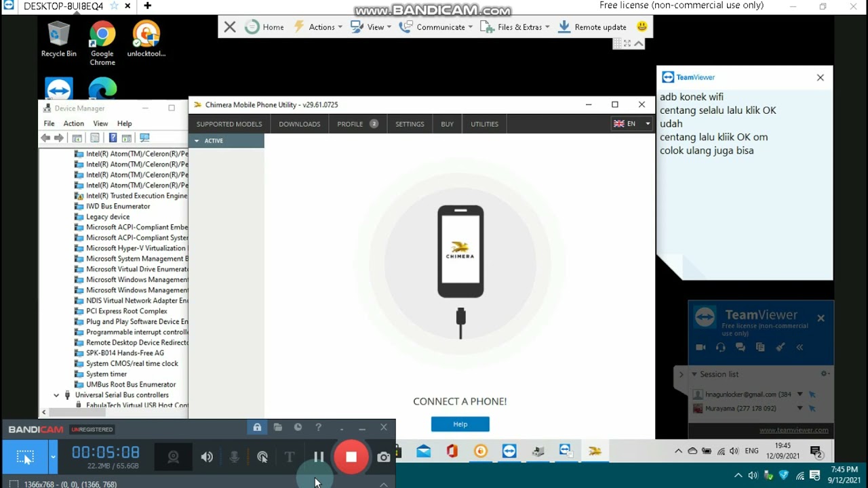Image resolution: width=868 pixels, height=488 pixels.
Task: Click the smiley feedback icon in TeamViewer toolbar
Action: coord(642,26)
